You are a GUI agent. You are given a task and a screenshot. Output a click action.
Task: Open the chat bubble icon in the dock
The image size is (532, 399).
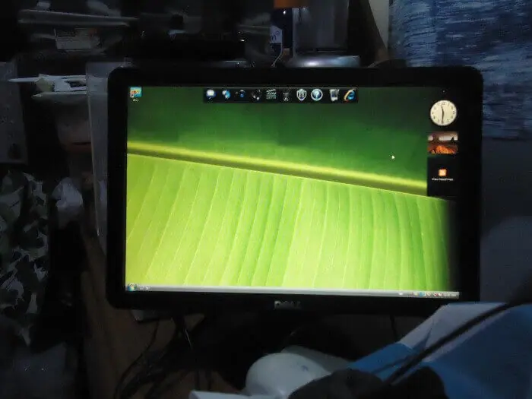click(211, 94)
